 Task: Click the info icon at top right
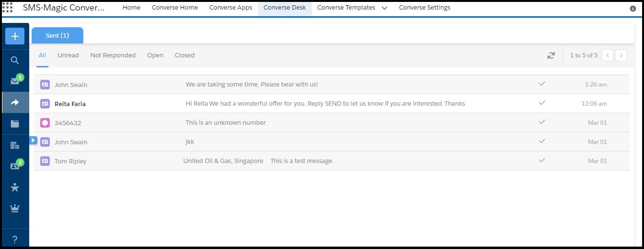point(633,9)
